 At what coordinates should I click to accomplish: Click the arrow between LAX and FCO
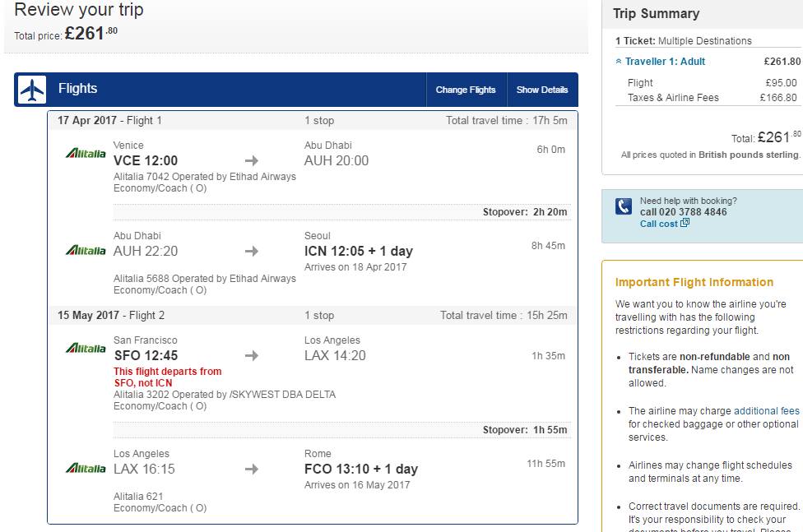(252, 469)
